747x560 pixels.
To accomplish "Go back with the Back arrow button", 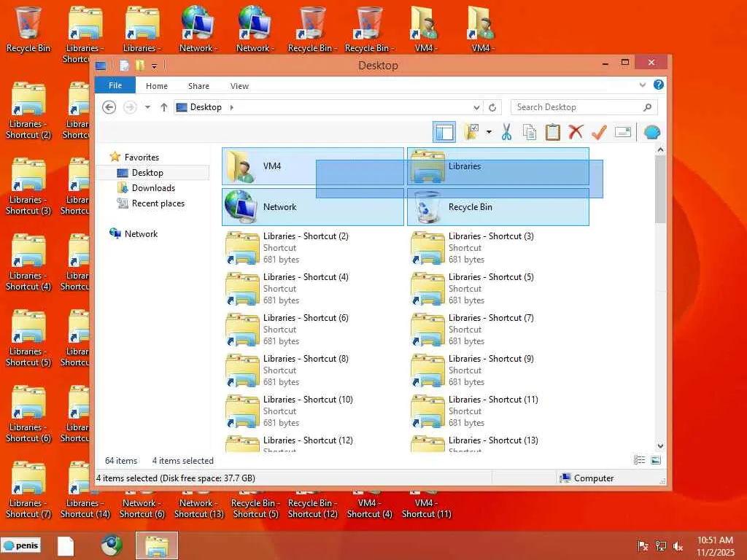I will [x=109, y=107].
